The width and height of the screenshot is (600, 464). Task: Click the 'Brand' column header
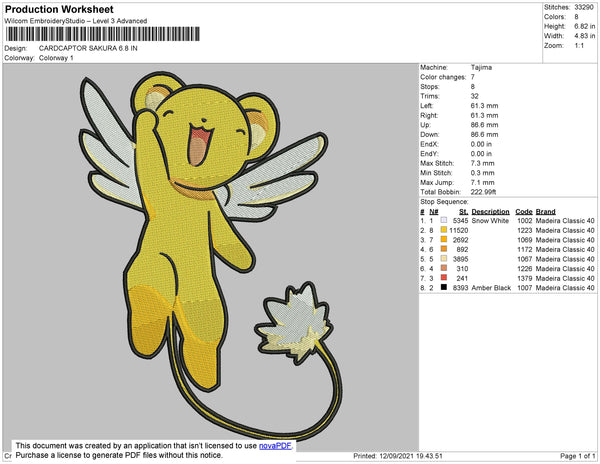[x=545, y=212]
